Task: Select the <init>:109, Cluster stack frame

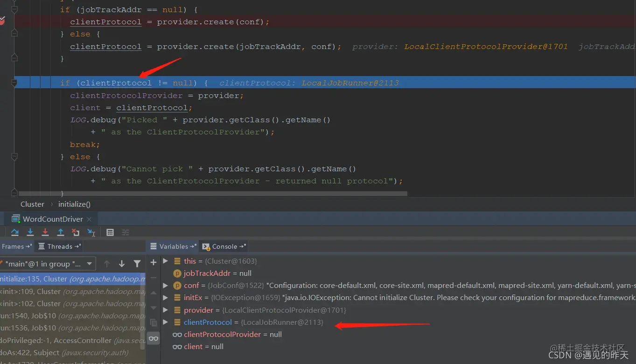Action: click(x=73, y=291)
